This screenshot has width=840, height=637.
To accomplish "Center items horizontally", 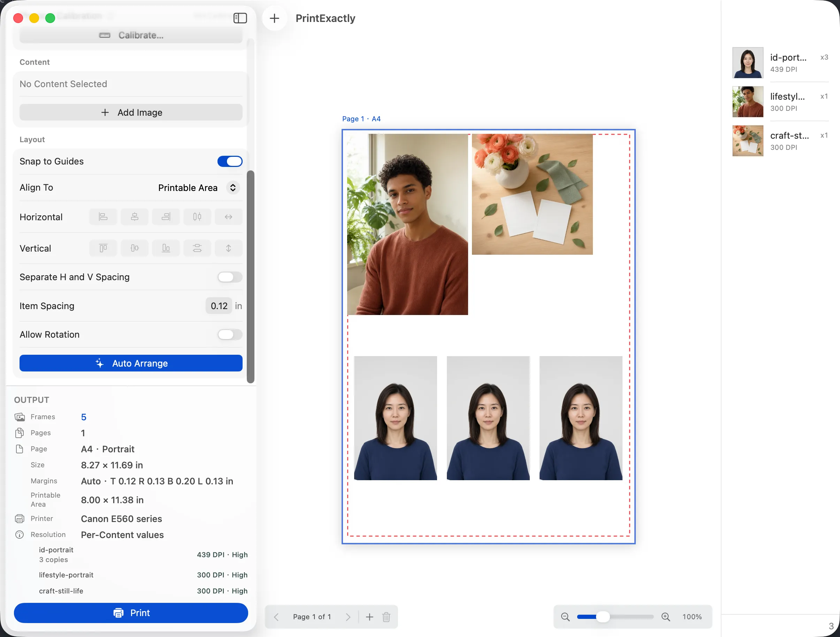I will pyautogui.click(x=135, y=217).
